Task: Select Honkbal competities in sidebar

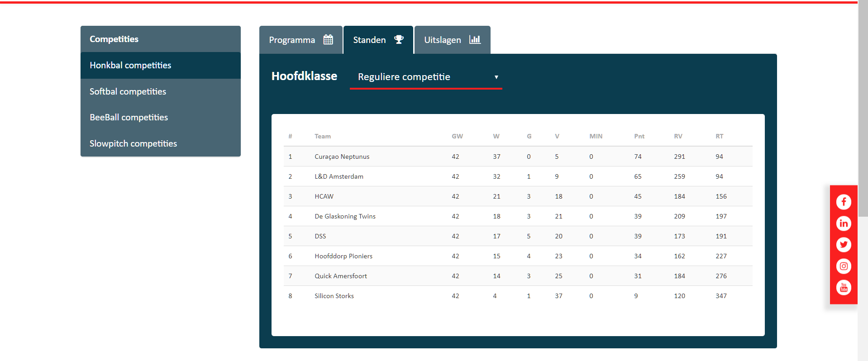Action: [x=161, y=65]
